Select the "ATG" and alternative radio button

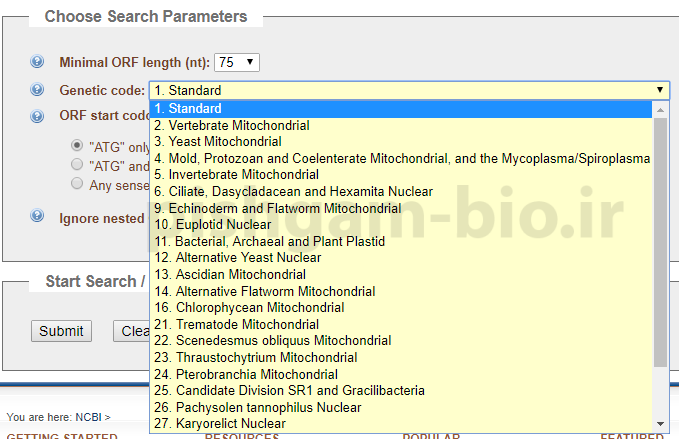[77, 164]
